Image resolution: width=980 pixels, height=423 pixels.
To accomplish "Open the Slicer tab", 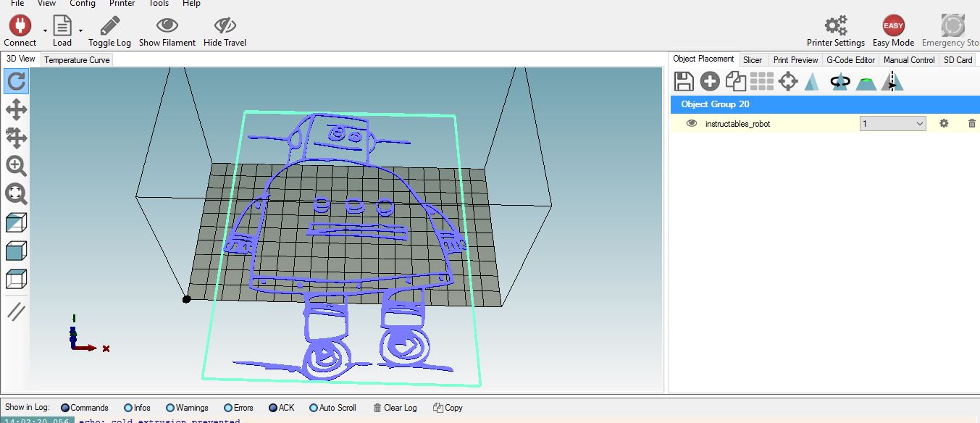I will pyautogui.click(x=753, y=60).
